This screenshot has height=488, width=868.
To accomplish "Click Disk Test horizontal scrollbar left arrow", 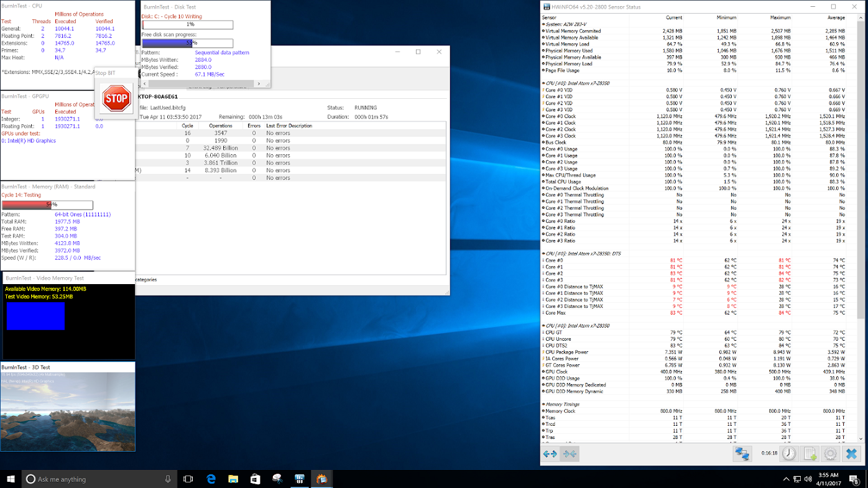I will click(145, 83).
